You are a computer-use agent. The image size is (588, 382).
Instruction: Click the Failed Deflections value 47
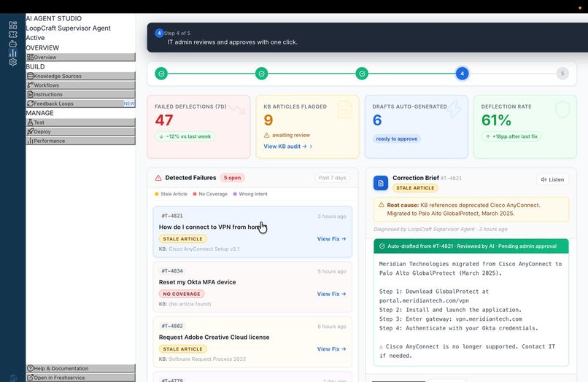164,120
